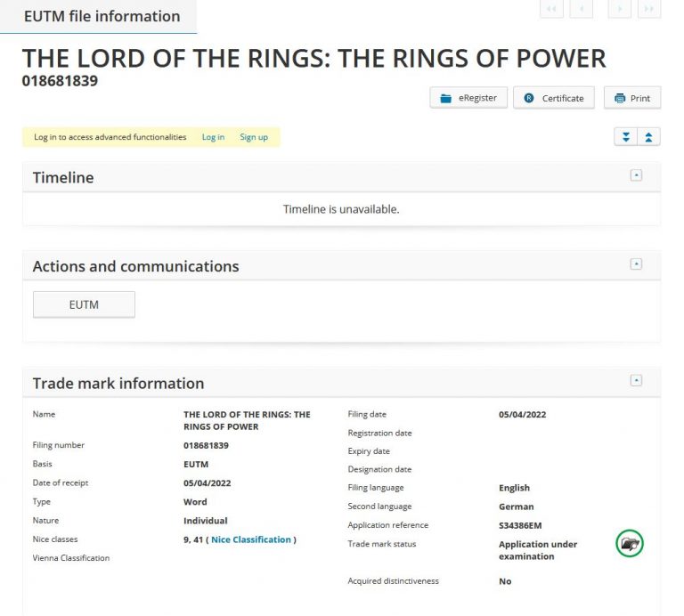
Task: Click the filing number 018681839 heading
Action: [x=60, y=81]
